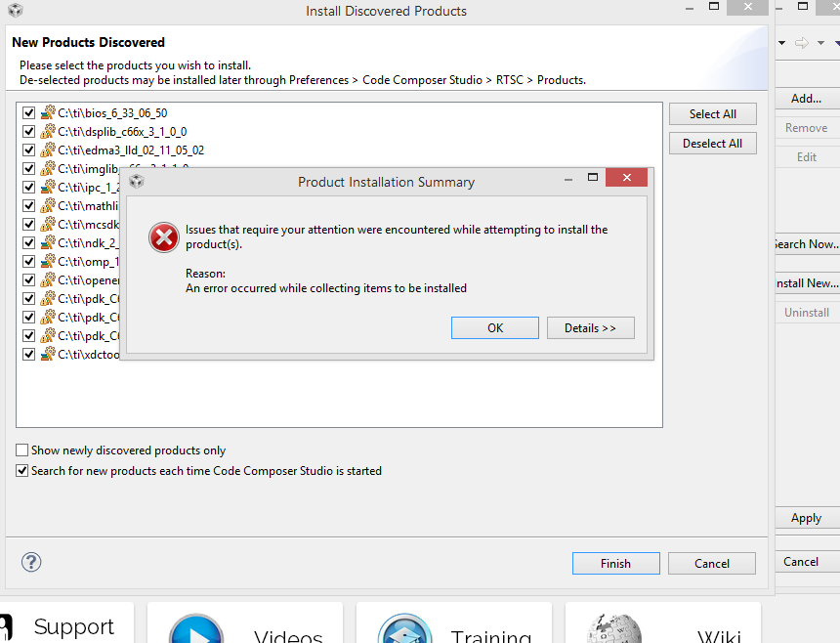Enable Show newly discovered products only

[22, 450]
